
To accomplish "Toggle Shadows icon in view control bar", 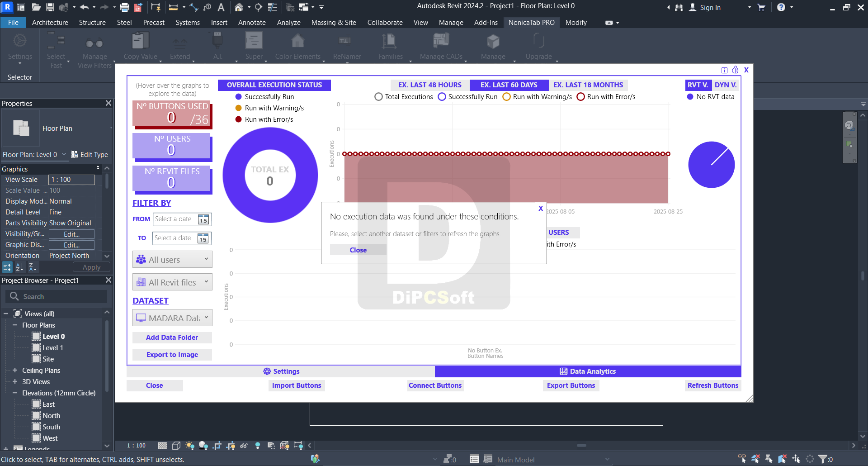I will tap(203, 446).
